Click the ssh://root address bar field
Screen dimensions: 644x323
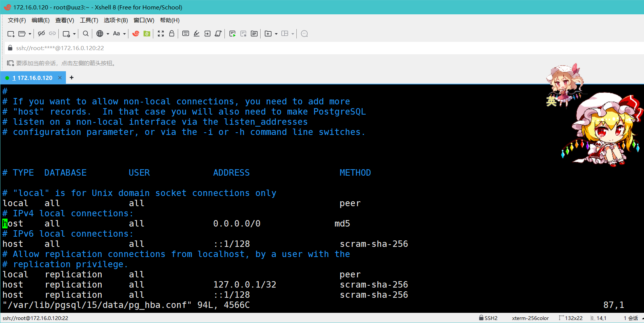[x=324, y=48]
